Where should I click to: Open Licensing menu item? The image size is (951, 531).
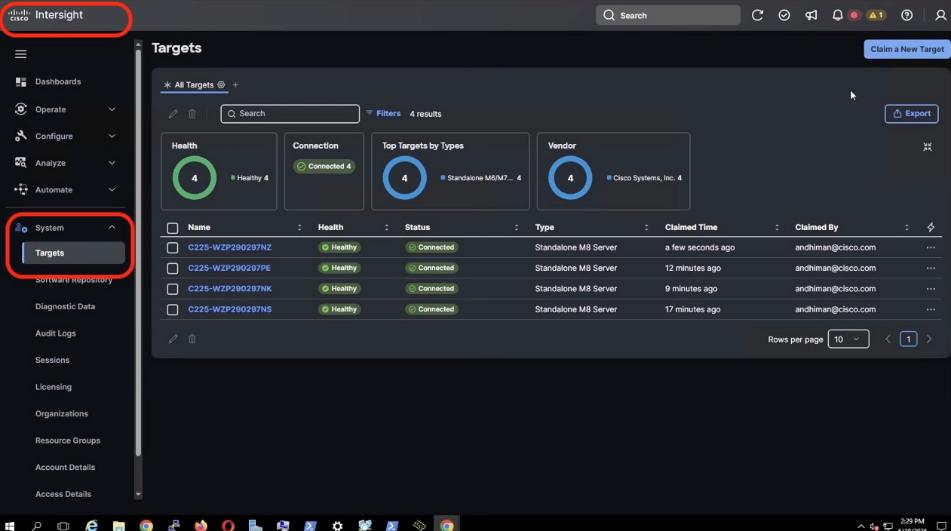click(x=53, y=386)
